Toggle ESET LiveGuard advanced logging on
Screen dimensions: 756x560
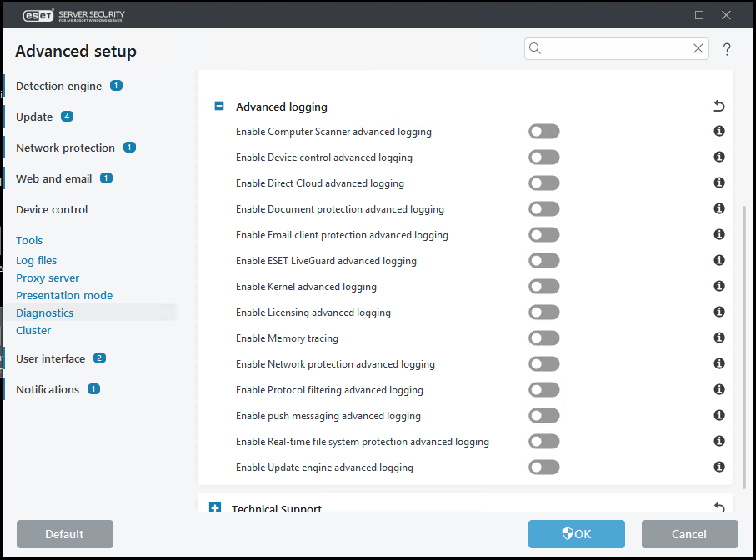543,260
